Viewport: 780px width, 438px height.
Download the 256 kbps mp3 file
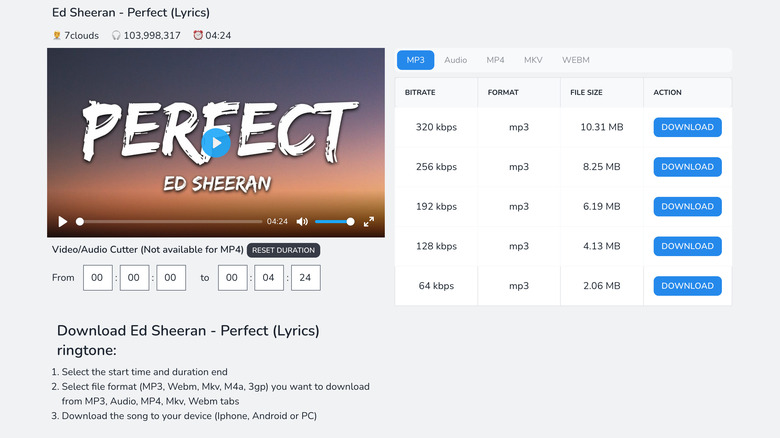point(687,167)
